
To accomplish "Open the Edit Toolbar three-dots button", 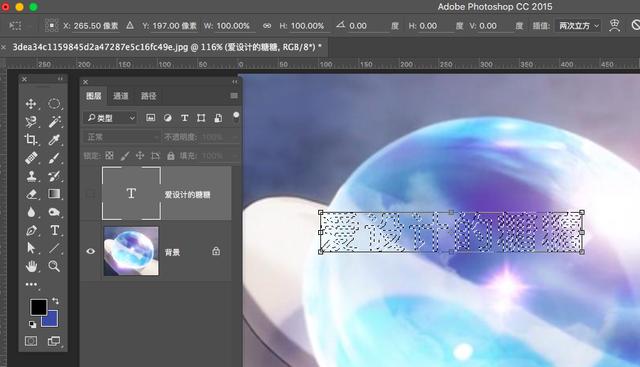I will coord(31,284).
